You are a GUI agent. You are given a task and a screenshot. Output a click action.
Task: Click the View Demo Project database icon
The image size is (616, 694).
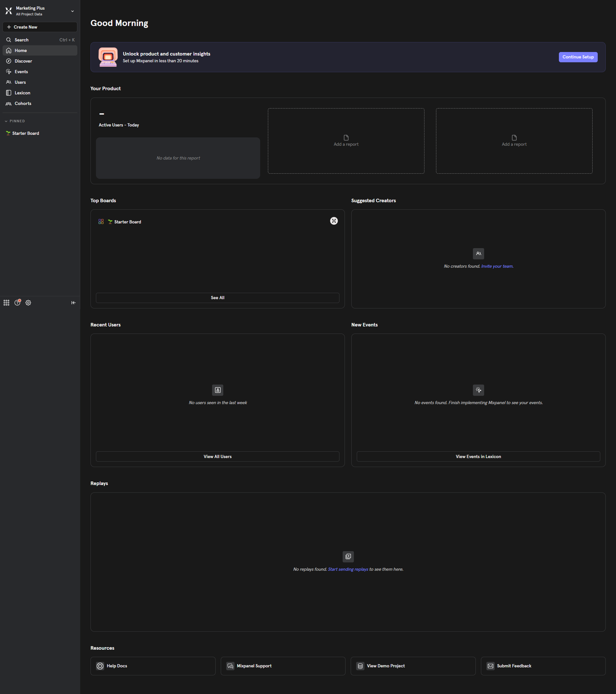(x=360, y=666)
